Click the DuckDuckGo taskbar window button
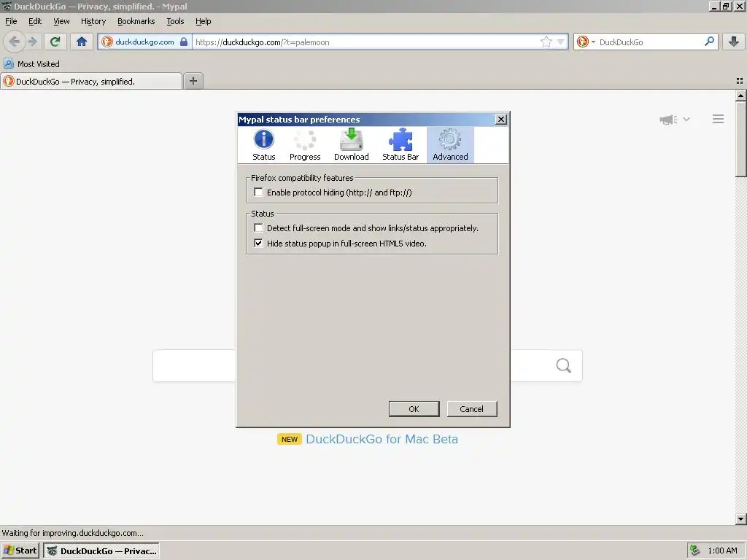This screenshot has height=560, width=747. point(101,551)
